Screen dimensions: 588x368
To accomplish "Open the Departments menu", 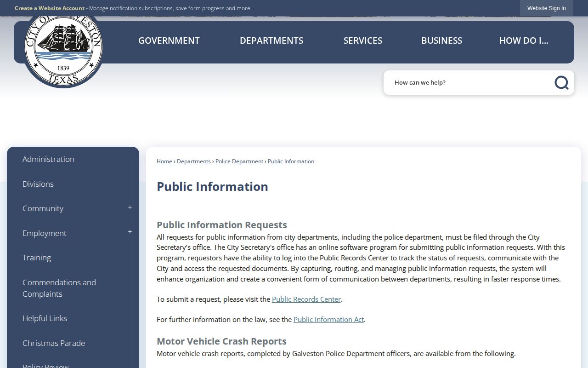I will coord(271,40).
